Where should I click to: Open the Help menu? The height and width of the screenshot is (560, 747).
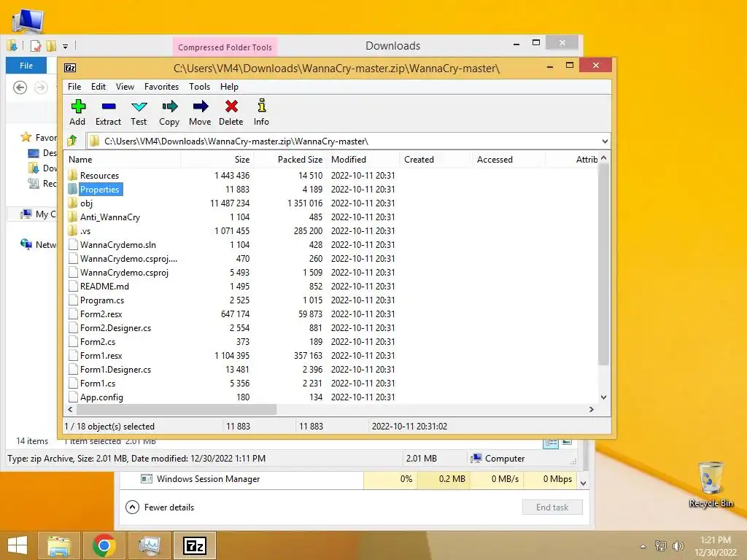click(x=229, y=87)
